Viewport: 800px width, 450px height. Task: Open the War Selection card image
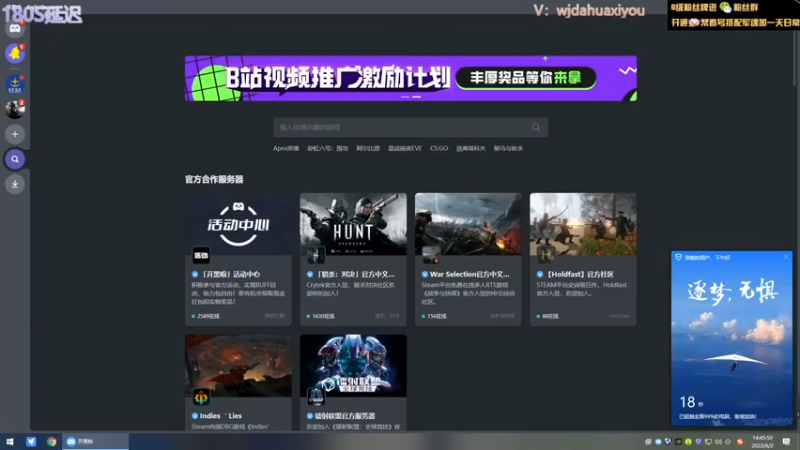[x=468, y=223]
